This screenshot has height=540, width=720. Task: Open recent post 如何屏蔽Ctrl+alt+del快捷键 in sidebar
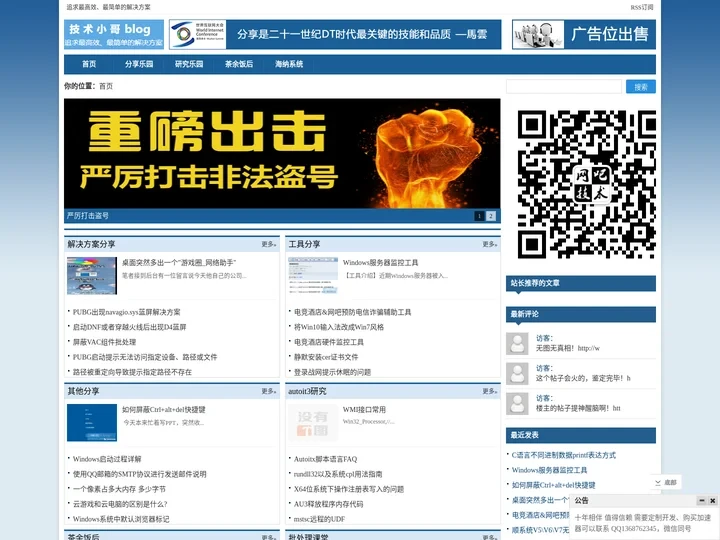coord(553,485)
